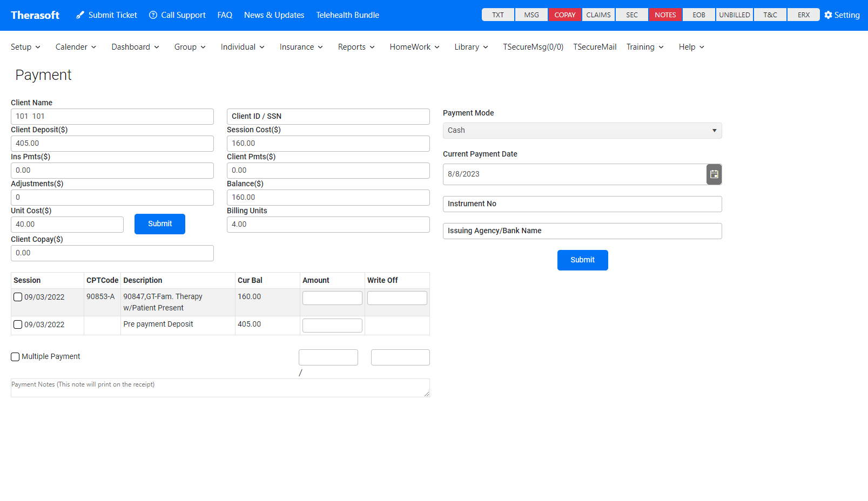Expand the Help menu
868x501 pixels.
691,47
